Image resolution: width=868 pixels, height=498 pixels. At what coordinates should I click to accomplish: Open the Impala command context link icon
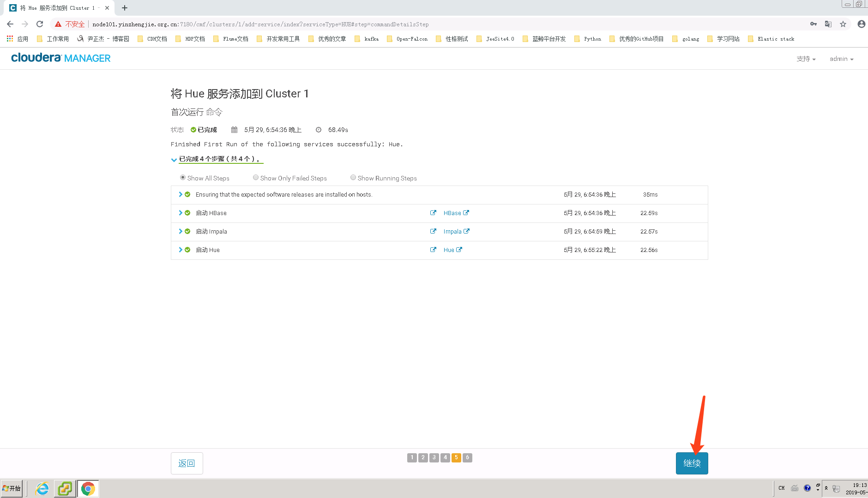(433, 231)
